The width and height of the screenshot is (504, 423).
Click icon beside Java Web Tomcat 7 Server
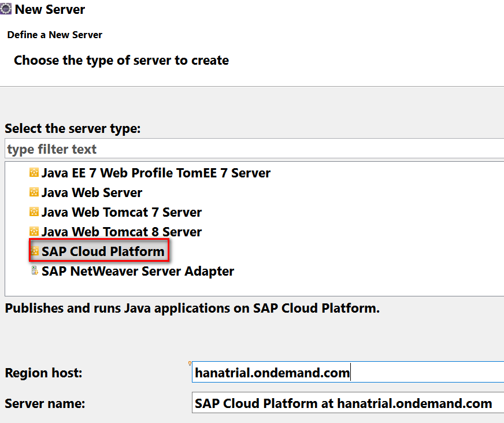(x=34, y=212)
